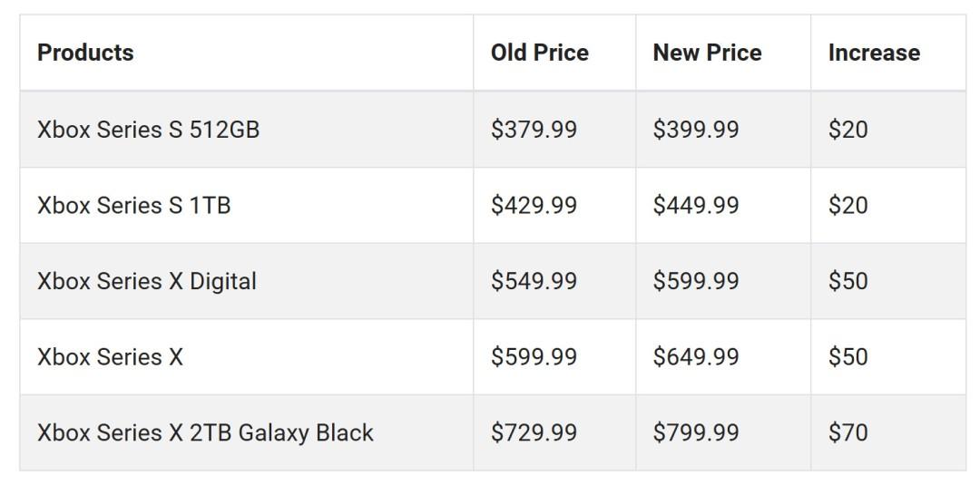Click the New Price column header

pyautogui.click(x=707, y=53)
